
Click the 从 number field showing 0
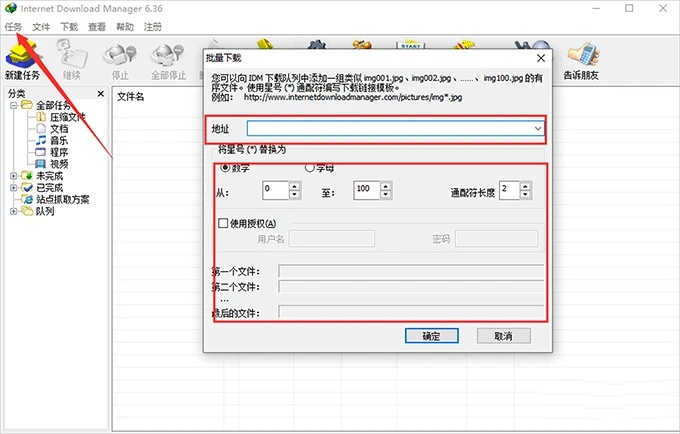click(x=276, y=190)
